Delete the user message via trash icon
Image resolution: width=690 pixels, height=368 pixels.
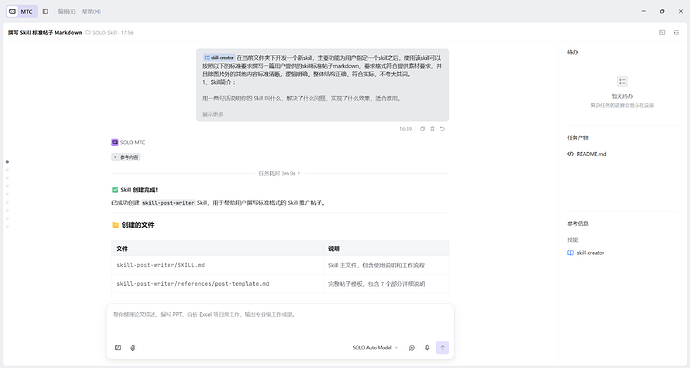tap(432, 129)
